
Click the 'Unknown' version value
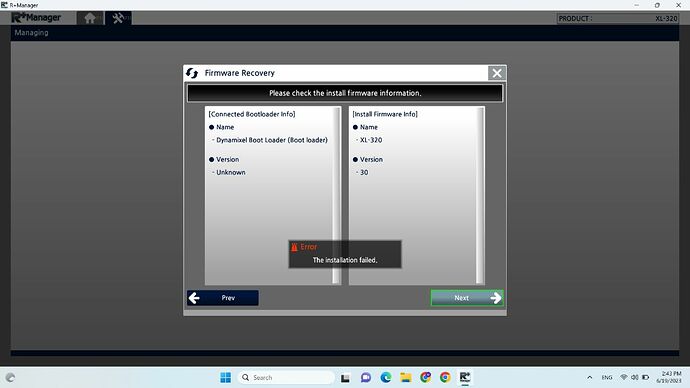tap(231, 172)
